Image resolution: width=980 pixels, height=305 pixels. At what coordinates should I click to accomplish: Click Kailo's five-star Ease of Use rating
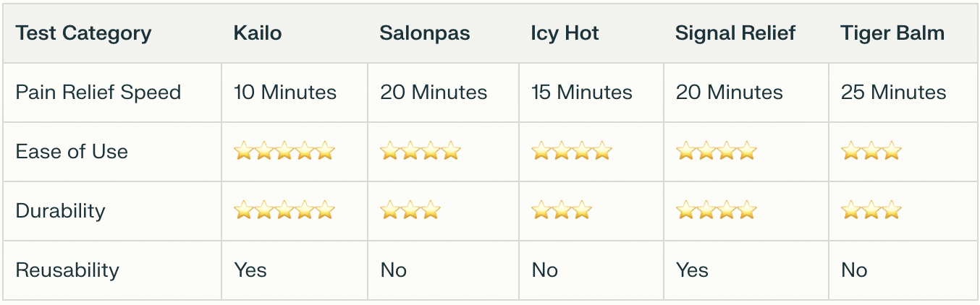[284, 151]
